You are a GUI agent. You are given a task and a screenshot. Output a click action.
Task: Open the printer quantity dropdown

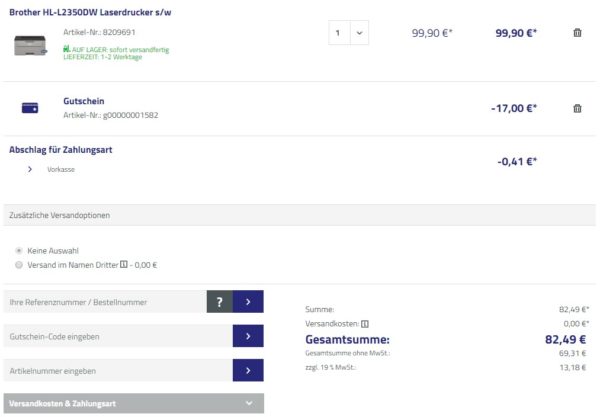coord(348,33)
